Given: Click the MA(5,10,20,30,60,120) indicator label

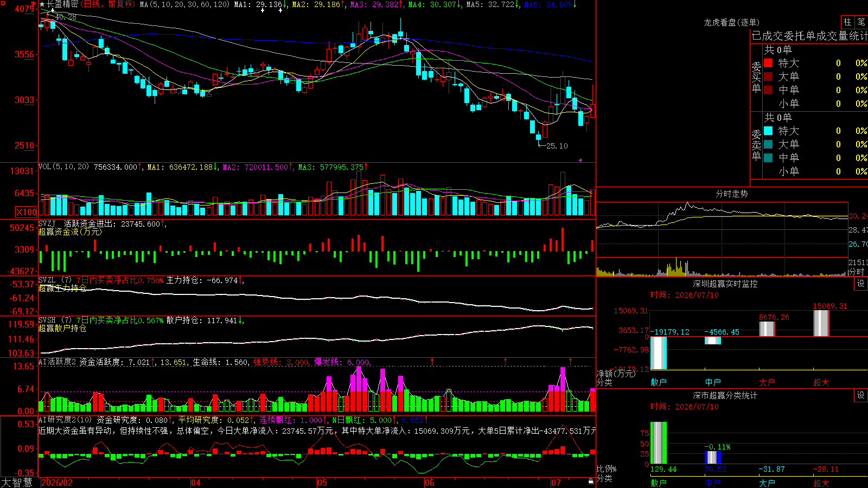Looking at the screenshot, I should tap(184, 4).
